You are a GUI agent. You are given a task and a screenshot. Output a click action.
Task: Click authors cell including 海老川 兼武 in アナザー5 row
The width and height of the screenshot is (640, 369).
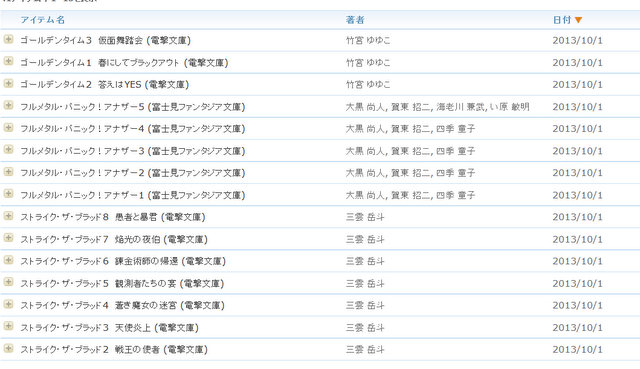click(437, 107)
